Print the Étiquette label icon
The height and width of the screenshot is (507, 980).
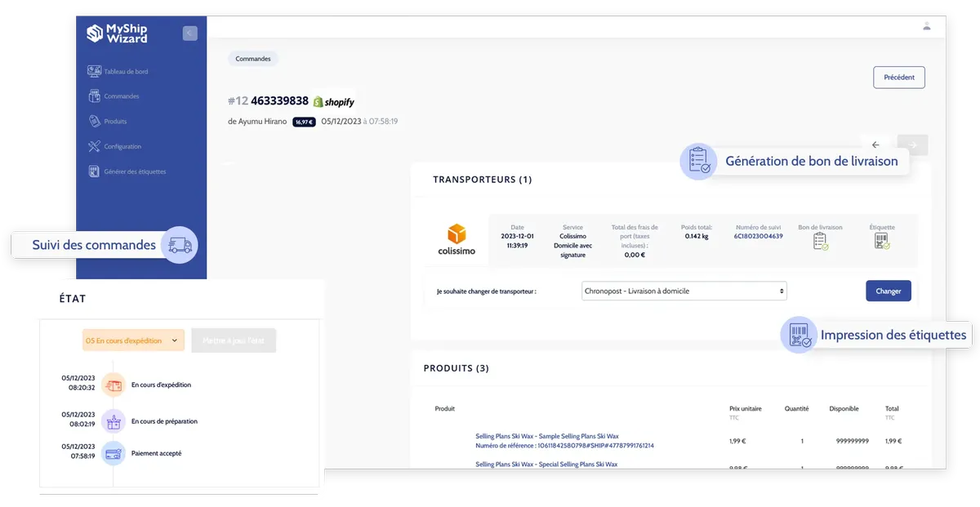click(882, 241)
